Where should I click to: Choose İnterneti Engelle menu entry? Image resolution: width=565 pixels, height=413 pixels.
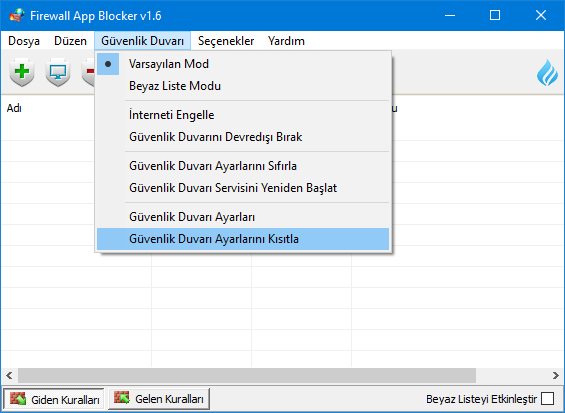243,115
